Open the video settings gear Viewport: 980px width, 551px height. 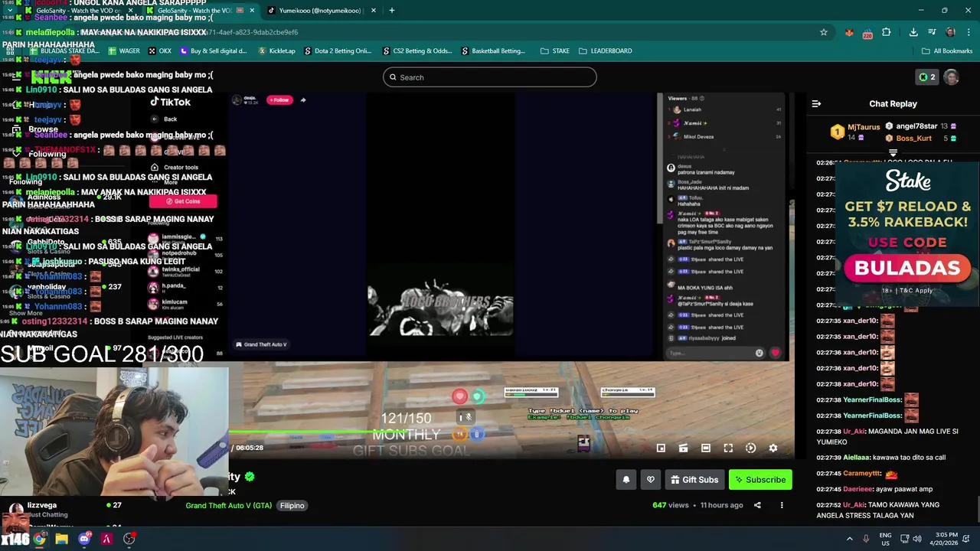tap(773, 448)
